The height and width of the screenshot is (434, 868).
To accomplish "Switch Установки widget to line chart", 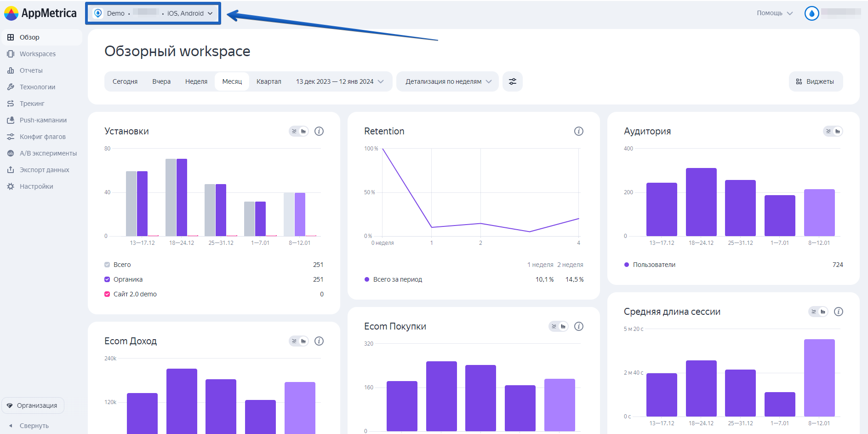I will pyautogui.click(x=294, y=131).
